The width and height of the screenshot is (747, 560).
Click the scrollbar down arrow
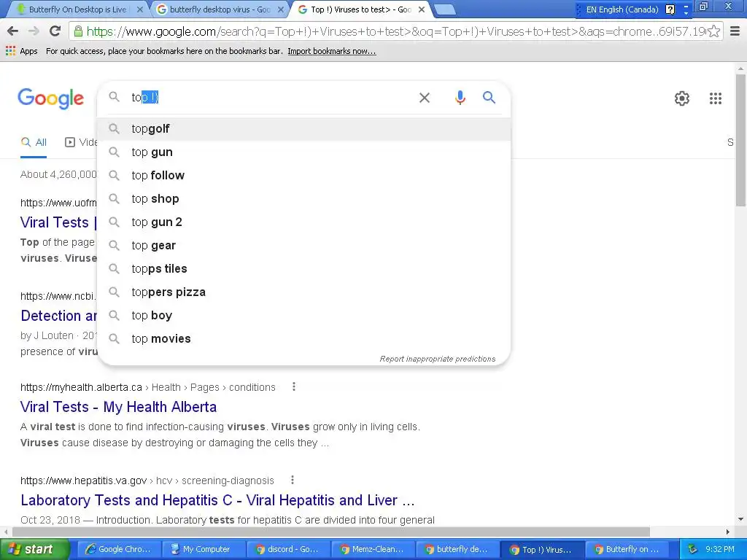coord(741,519)
